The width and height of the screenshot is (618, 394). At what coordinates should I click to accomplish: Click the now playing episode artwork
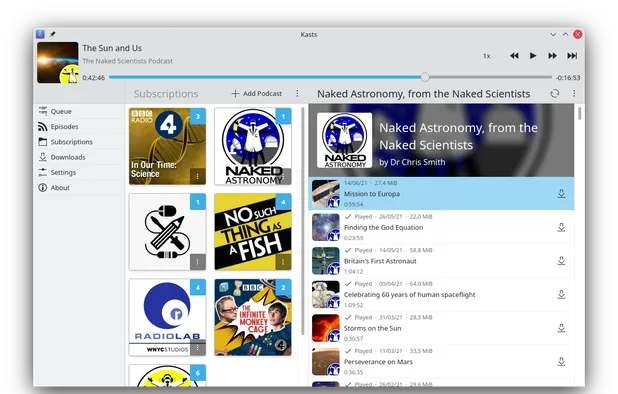click(x=58, y=63)
